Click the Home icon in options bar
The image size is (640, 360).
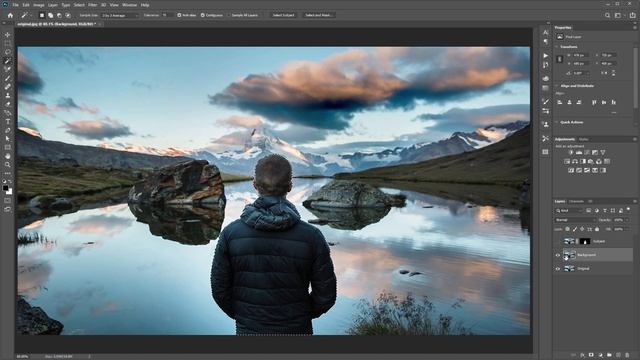pos(10,16)
